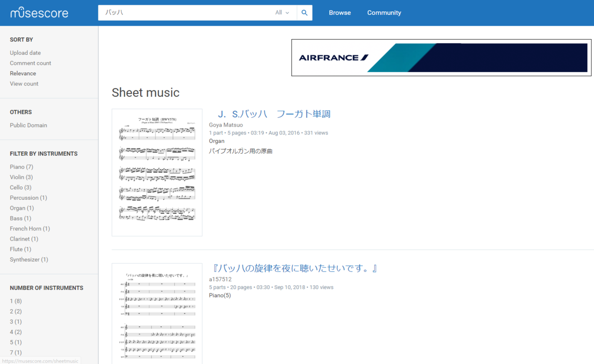Open the Browse menu
The image size is (594, 364).
pos(340,12)
